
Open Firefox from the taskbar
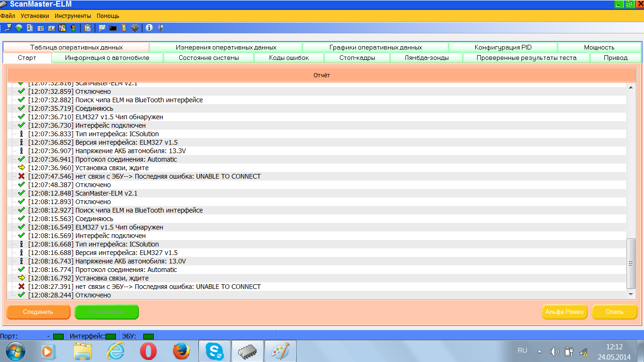click(181, 351)
